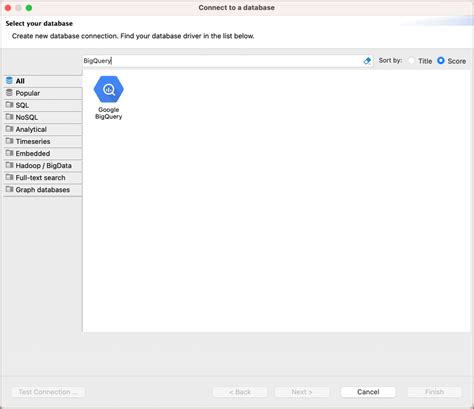Click the Finish button
This screenshot has width=474, height=409.
coord(434,392)
